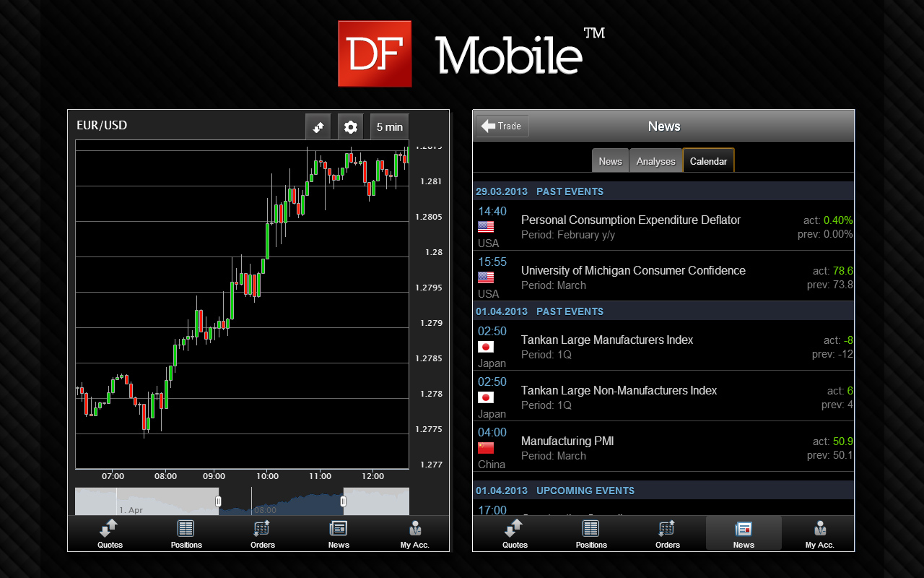This screenshot has height=578, width=924.
Task: Switch to the Analyses tab
Action: point(655,160)
